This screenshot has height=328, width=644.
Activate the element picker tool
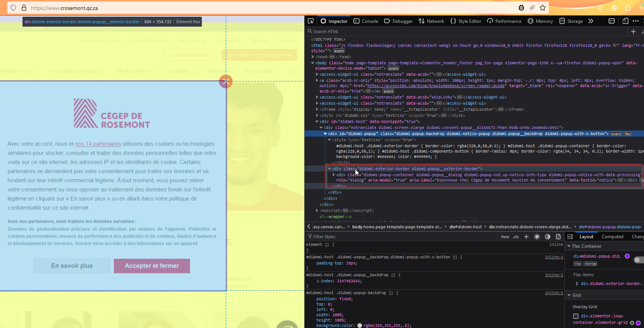click(311, 21)
